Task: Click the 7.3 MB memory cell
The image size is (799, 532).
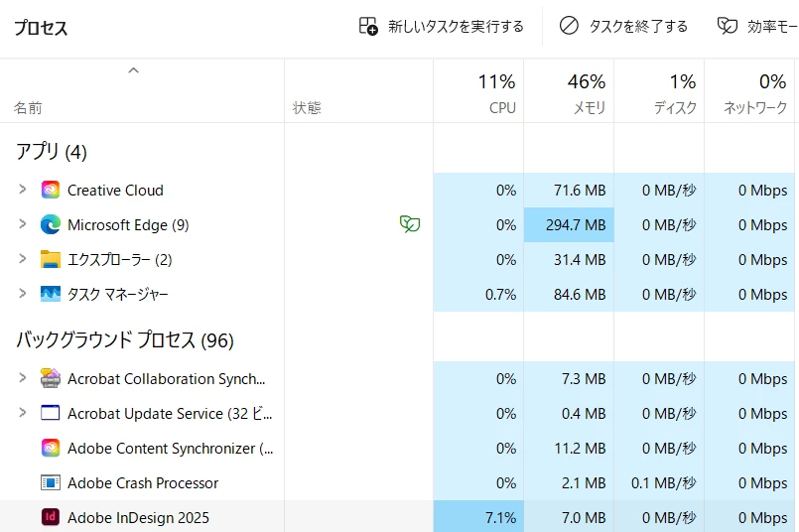Action: point(569,378)
